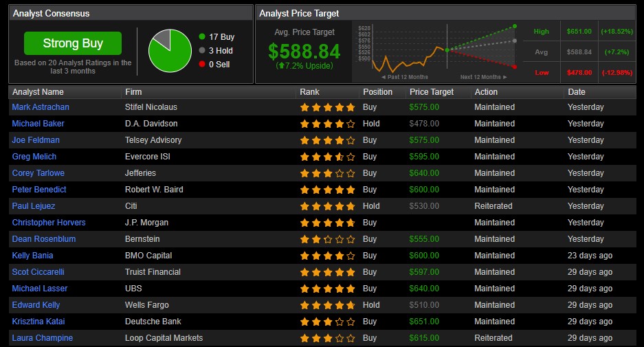Click Evercore ISI firm name
Screen dimensions: 644x347
coord(148,157)
